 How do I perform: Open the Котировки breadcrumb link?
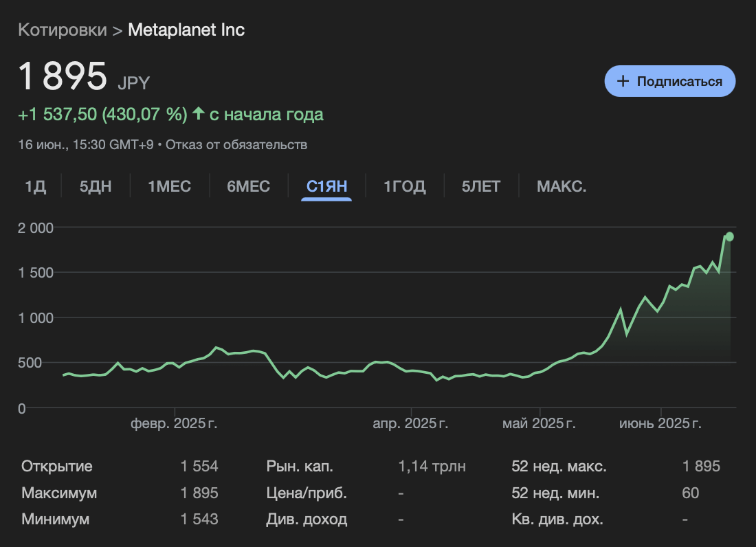click(x=62, y=30)
